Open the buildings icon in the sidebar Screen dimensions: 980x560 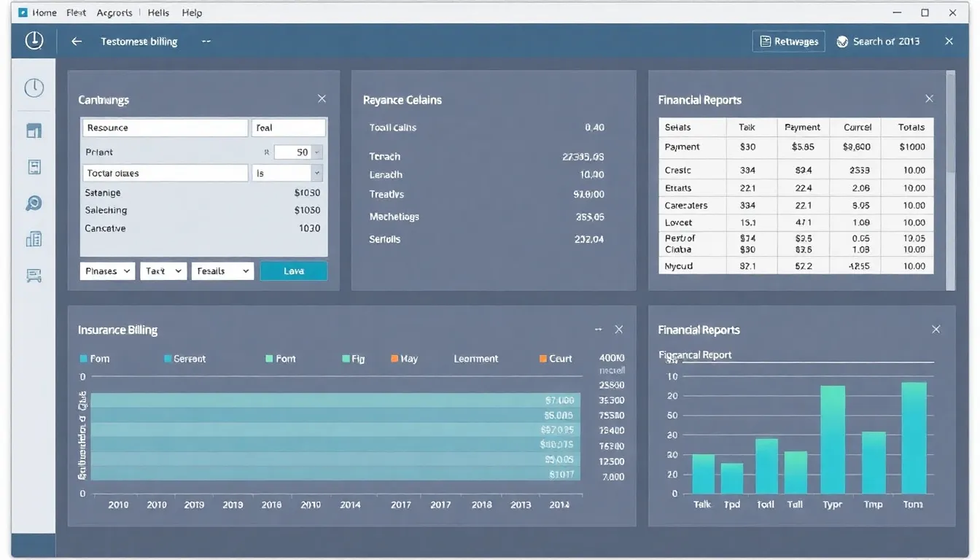34,239
